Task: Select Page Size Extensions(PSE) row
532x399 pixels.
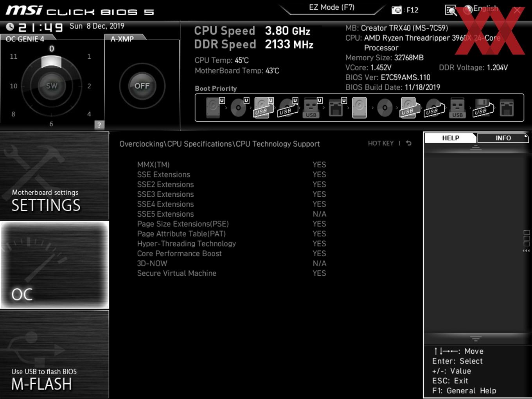Action: coord(232,224)
